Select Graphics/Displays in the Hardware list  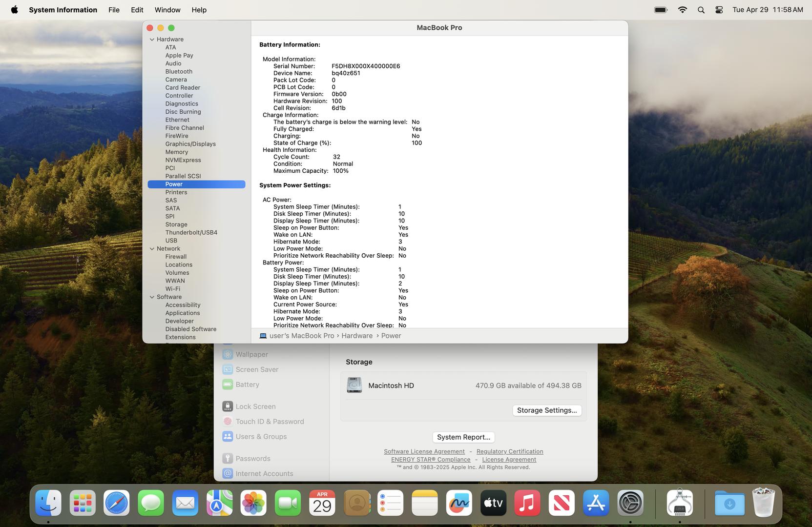tap(190, 144)
